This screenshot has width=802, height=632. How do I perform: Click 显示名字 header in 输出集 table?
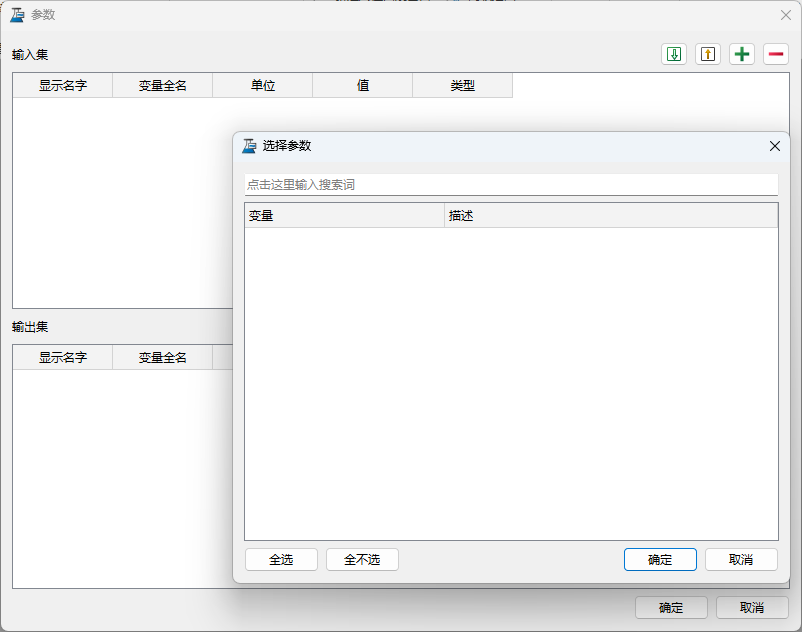[62, 357]
